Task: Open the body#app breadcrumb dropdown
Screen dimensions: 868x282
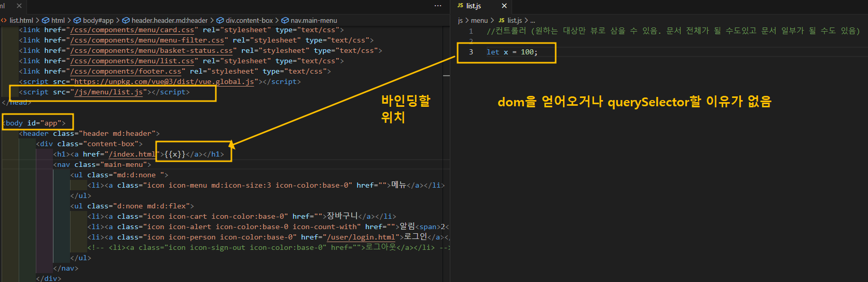Action: tap(98, 20)
